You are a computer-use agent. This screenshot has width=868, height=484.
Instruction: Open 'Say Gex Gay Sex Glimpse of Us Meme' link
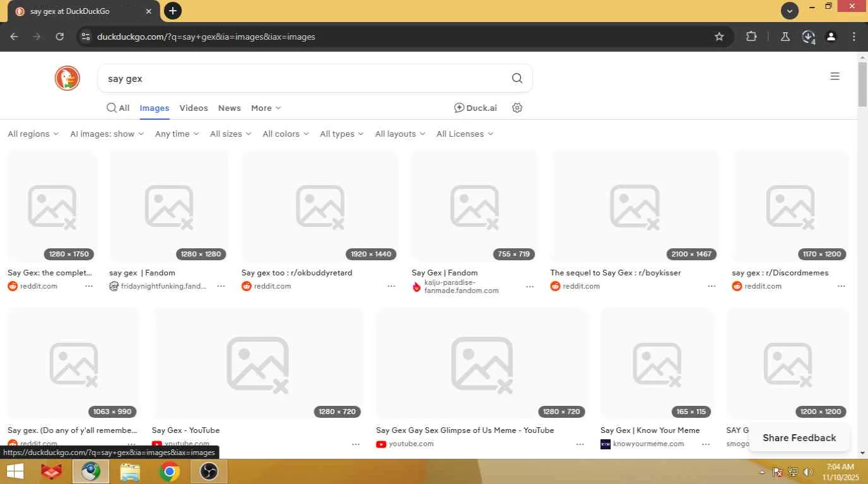[x=465, y=430]
